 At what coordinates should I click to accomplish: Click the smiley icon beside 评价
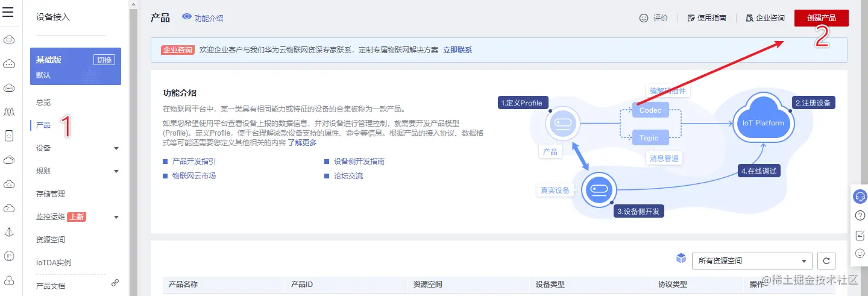tap(644, 18)
